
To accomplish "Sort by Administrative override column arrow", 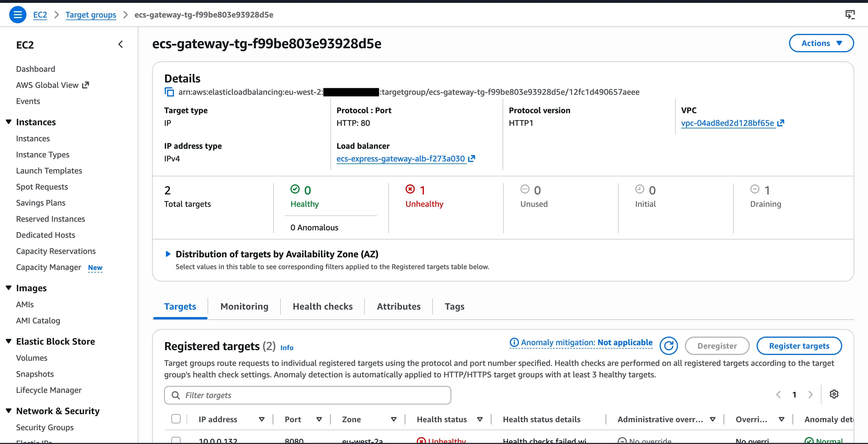I will (x=713, y=419).
